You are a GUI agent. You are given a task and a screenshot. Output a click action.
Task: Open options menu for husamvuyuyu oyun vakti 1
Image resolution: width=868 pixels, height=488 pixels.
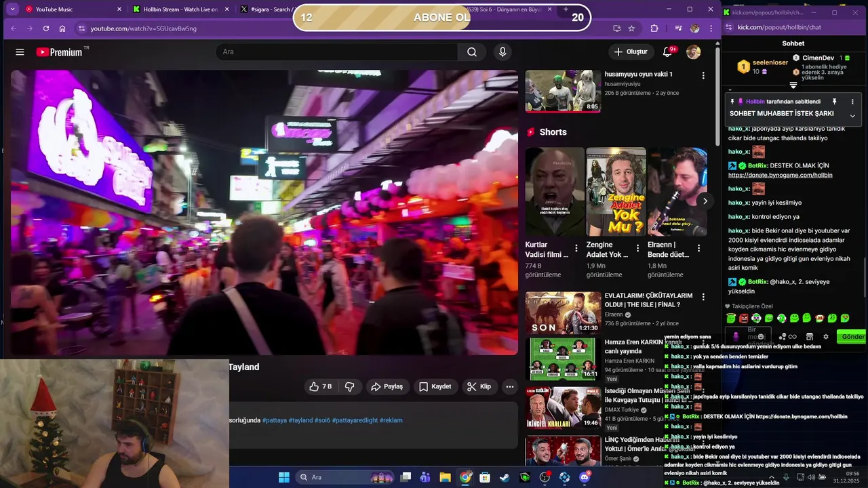point(703,76)
